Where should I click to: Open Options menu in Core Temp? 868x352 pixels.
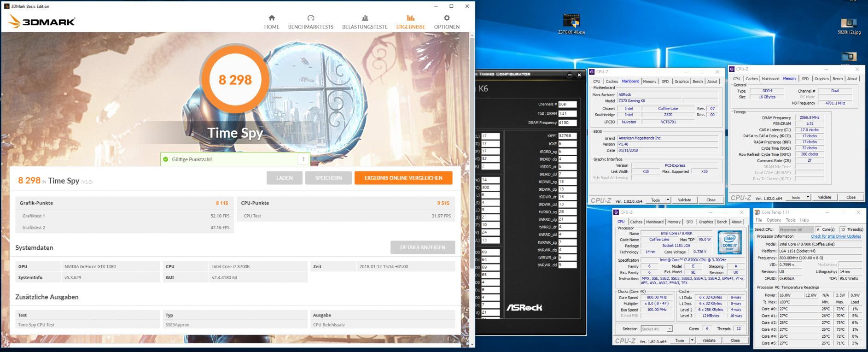click(x=774, y=220)
